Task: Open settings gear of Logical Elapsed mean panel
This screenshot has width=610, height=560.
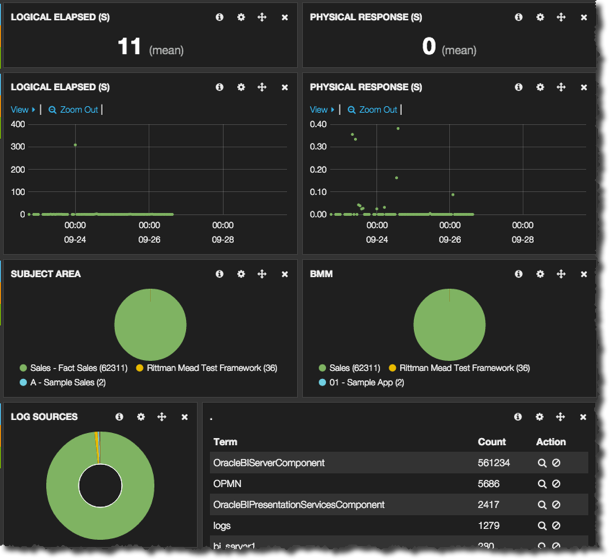Action: [241, 18]
